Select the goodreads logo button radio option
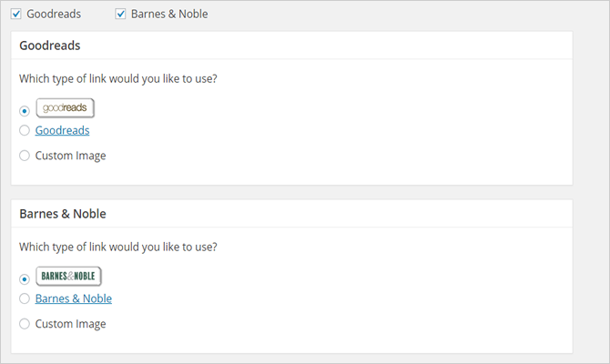Image resolution: width=610 pixels, height=364 pixels. click(25, 111)
